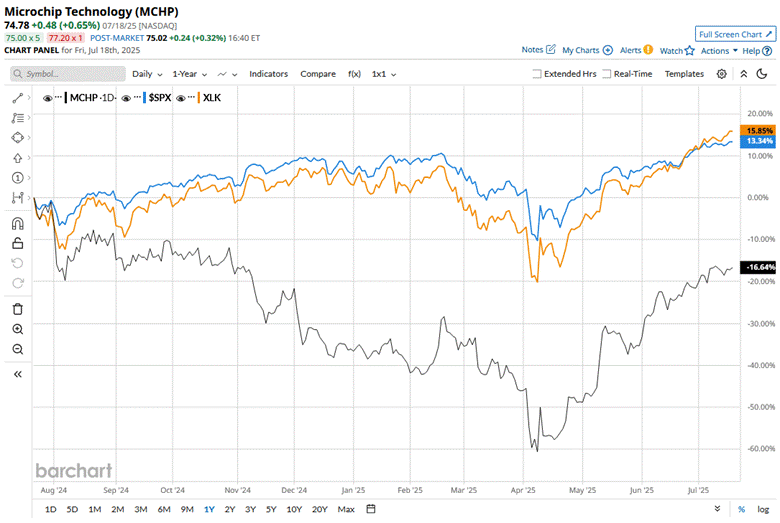Toggle the lock drawings padlock
This screenshot has height=523, width=780.
17,243
